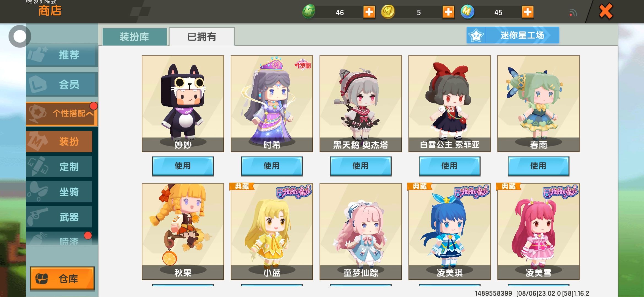Add more gold mini coins
This screenshot has width=644, height=297.
[x=448, y=12]
